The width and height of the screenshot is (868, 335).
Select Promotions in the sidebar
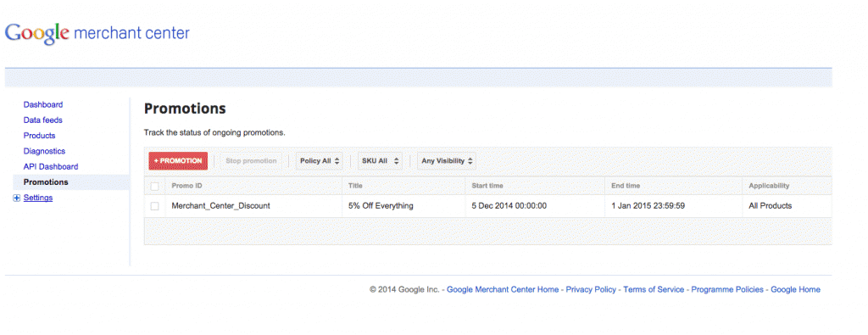click(46, 182)
